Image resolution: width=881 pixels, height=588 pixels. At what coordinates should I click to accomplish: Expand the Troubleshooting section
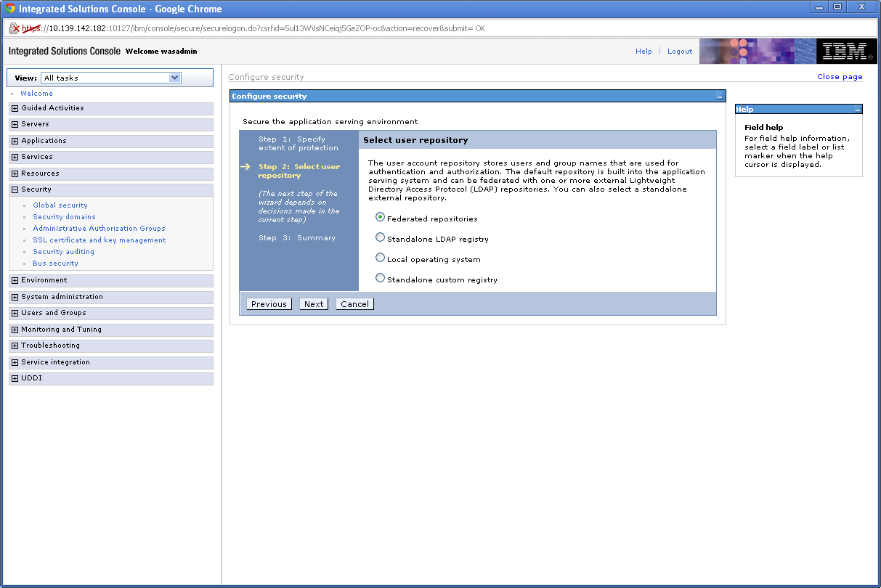[15, 346]
